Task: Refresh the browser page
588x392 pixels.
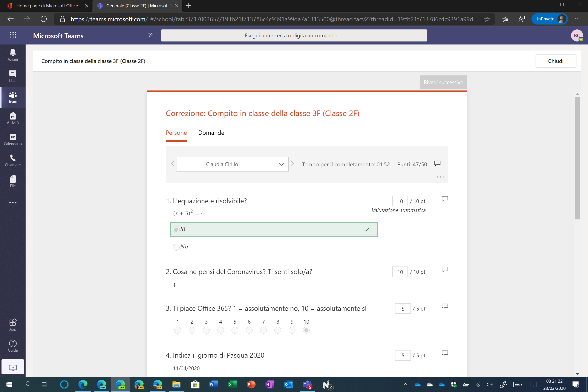Action: click(x=43, y=19)
